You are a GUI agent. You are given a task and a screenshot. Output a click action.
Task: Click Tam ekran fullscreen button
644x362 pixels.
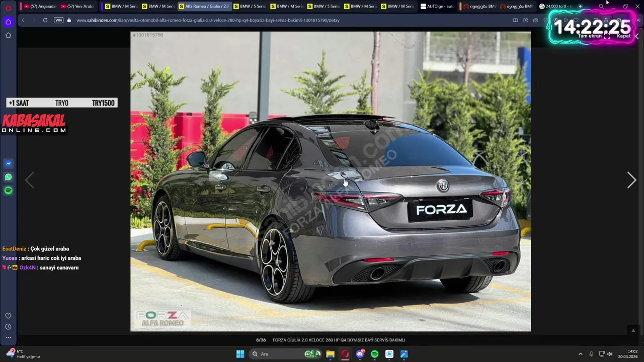tap(594, 36)
